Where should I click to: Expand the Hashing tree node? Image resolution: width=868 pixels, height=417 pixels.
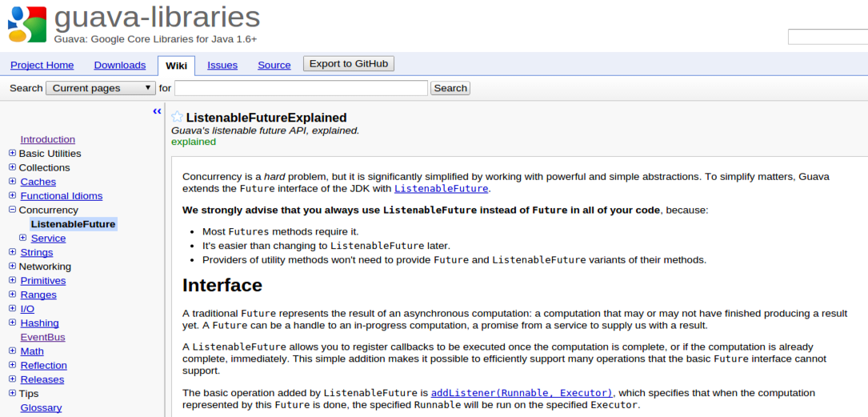coord(12,323)
